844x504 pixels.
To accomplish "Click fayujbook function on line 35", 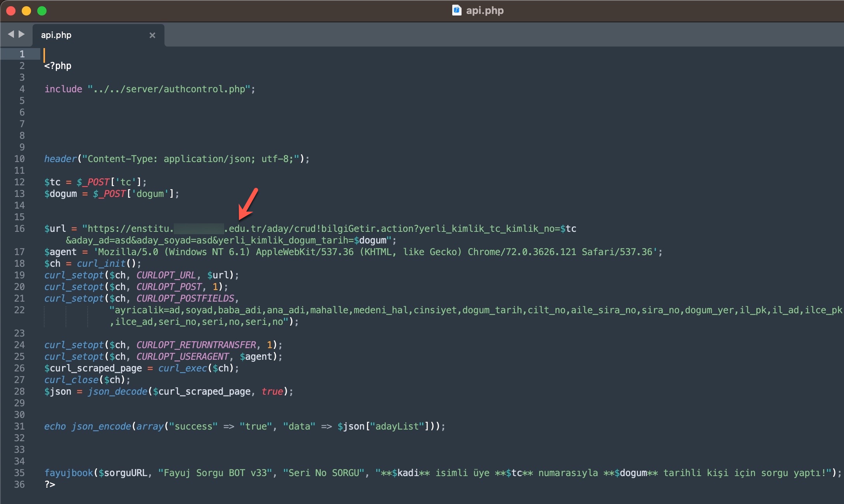I will pos(69,473).
